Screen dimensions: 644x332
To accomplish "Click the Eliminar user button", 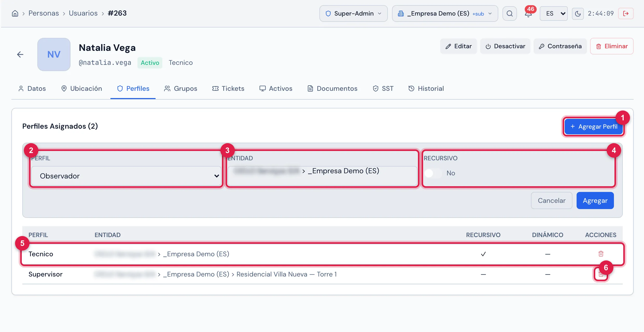I will 612,46.
